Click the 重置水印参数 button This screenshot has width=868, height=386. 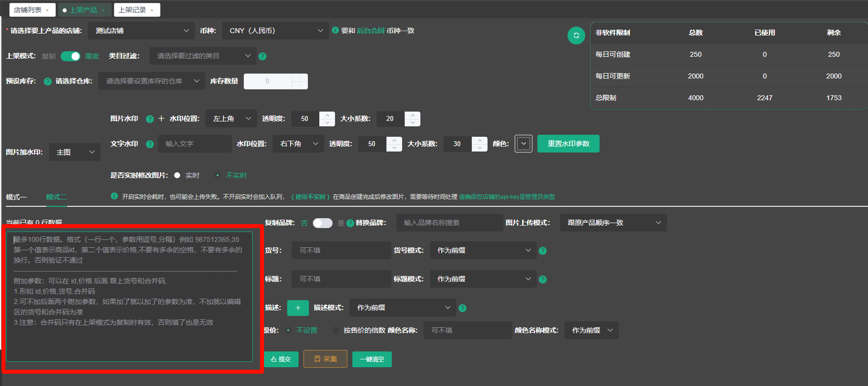[x=568, y=144]
